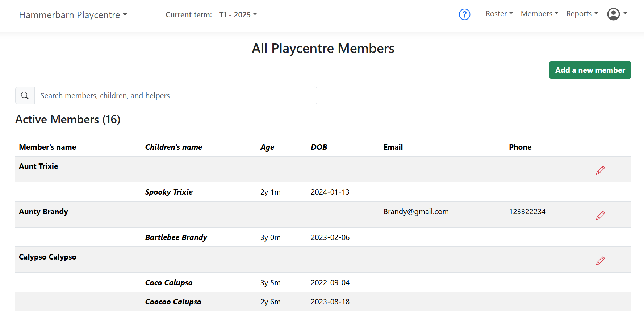Edit Aunt Trixie with the pencil icon
The image size is (644, 311).
tap(600, 170)
